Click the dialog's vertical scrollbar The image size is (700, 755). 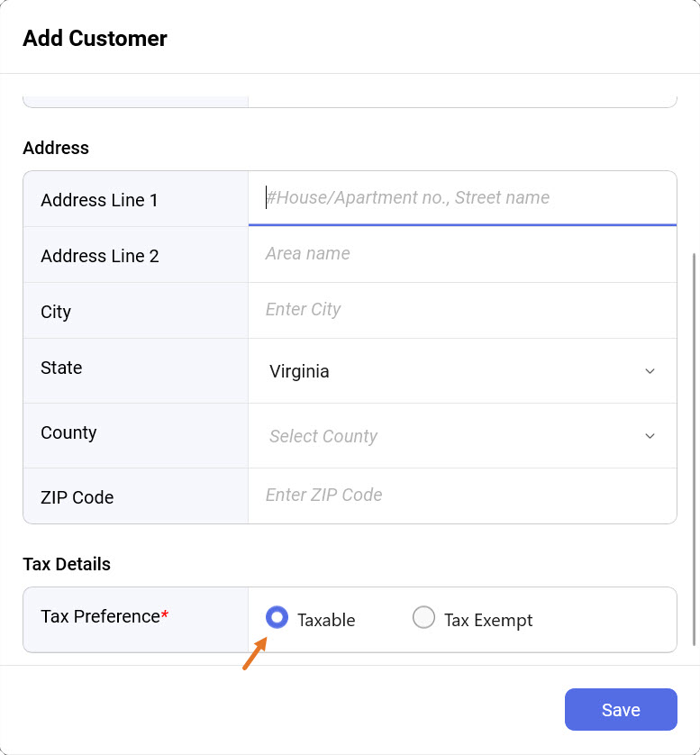[693, 449]
